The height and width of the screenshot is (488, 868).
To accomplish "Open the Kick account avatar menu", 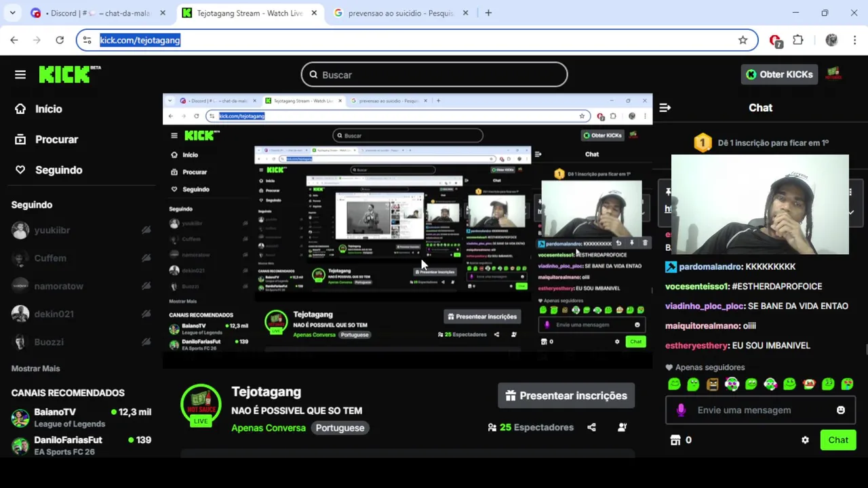I will tap(833, 74).
